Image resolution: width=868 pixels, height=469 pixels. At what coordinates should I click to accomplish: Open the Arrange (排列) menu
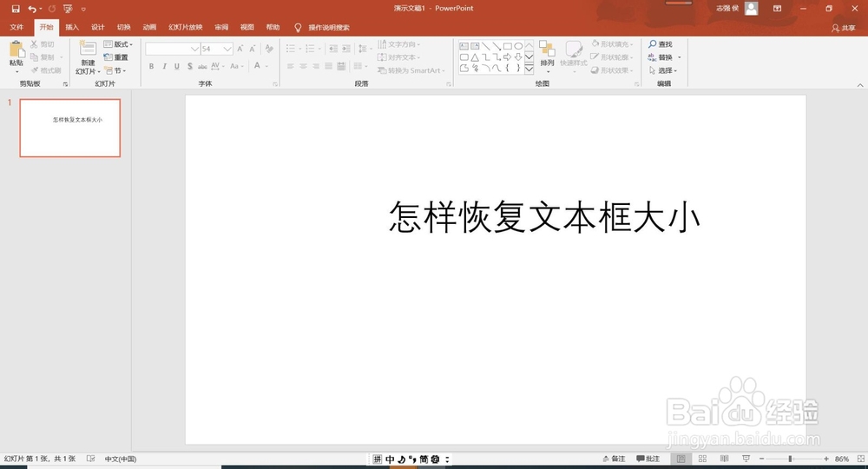[547, 56]
